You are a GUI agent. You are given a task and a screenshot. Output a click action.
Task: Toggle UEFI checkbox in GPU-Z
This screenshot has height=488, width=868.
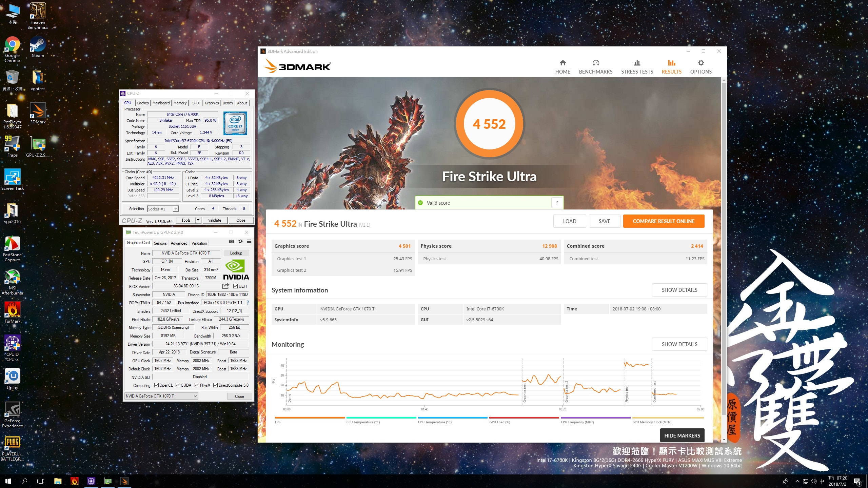(x=235, y=286)
